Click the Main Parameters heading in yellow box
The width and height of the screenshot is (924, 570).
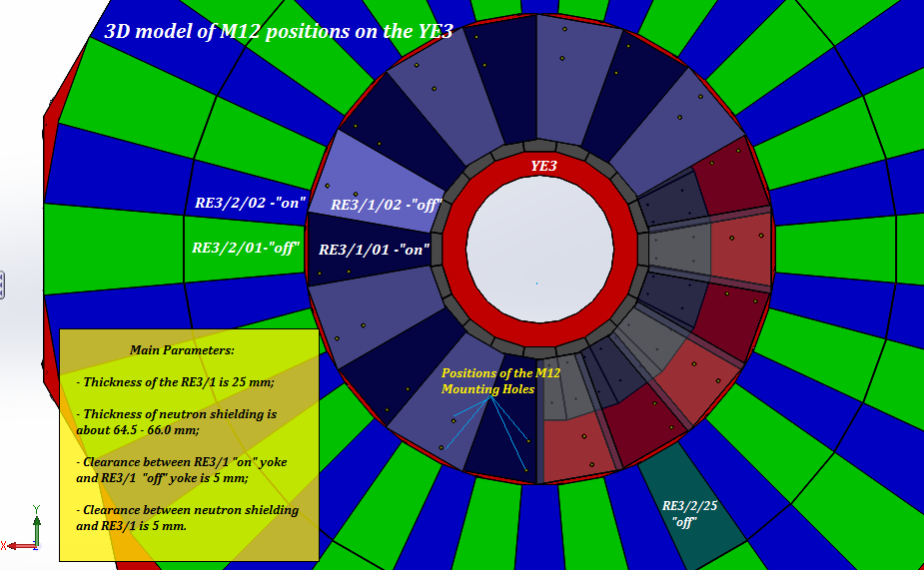[x=182, y=350]
